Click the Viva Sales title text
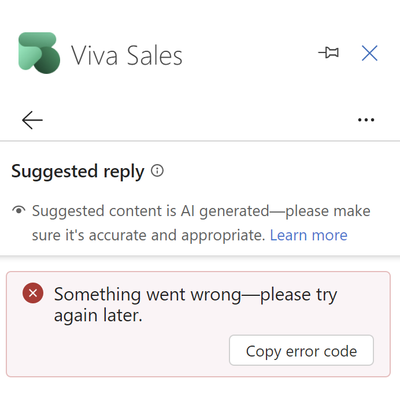 tap(127, 55)
